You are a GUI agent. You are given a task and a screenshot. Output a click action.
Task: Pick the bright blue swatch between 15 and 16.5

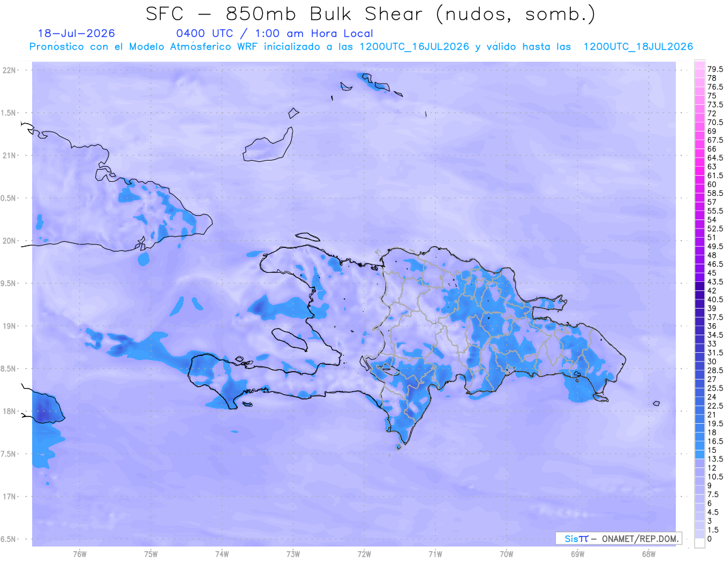pyautogui.click(x=699, y=446)
